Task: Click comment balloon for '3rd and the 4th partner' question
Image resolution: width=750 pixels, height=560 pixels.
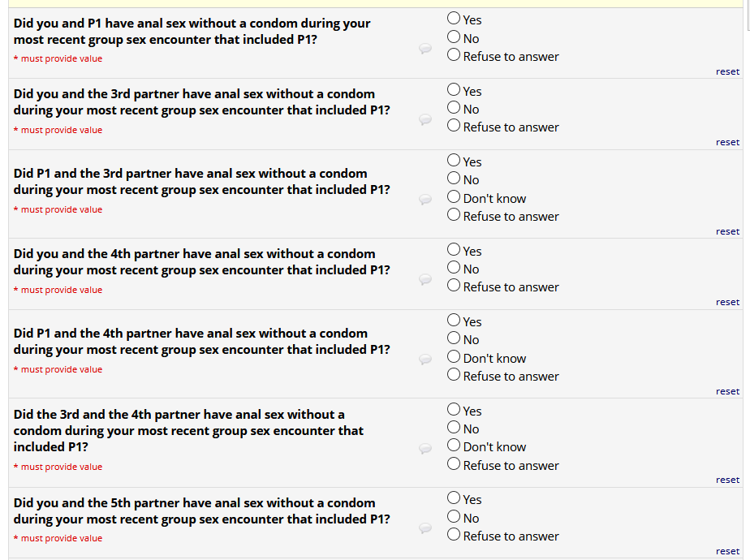Action: (x=425, y=448)
